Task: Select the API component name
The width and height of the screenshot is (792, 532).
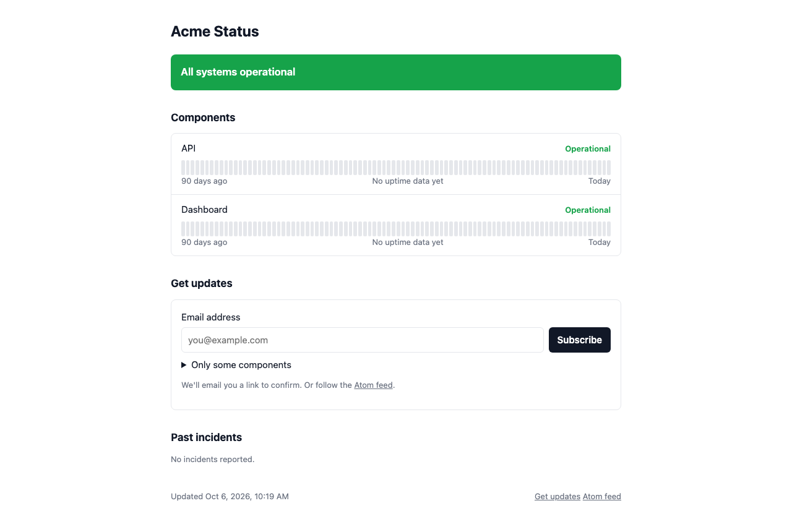Action: pos(188,148)
